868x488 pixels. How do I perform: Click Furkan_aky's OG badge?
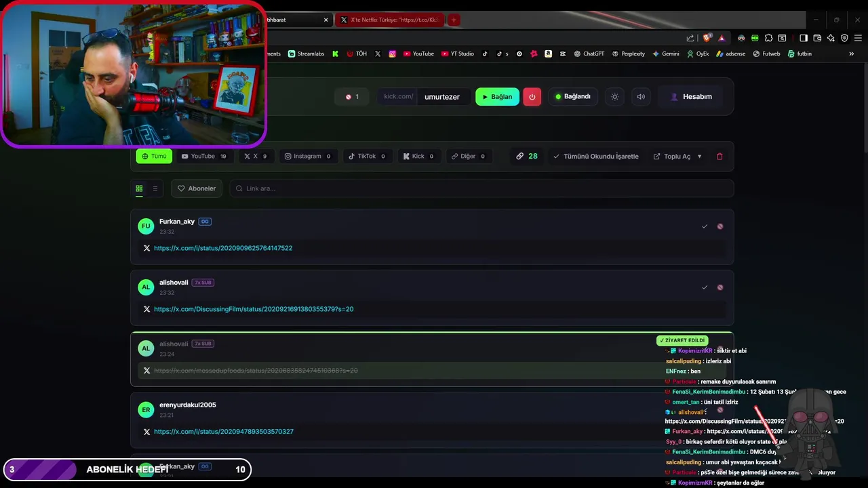click(205, 222)
